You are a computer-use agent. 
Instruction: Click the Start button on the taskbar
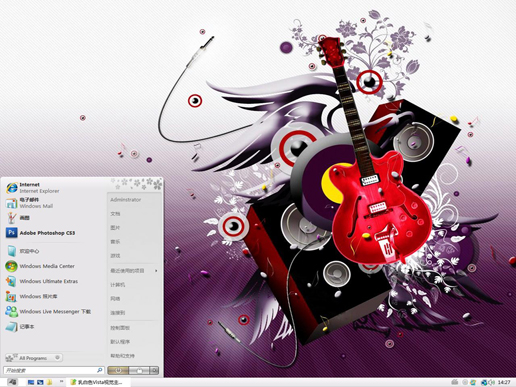tap(12, 382)
